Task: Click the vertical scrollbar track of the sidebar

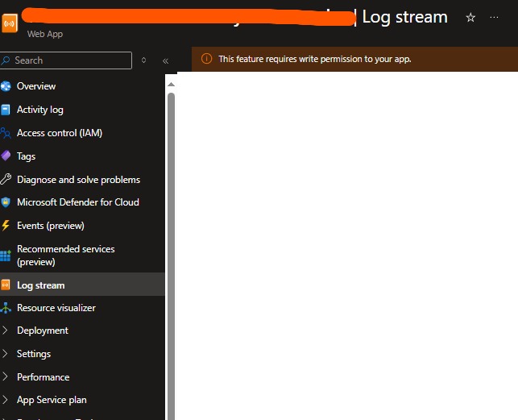Action: pos(171,258)
